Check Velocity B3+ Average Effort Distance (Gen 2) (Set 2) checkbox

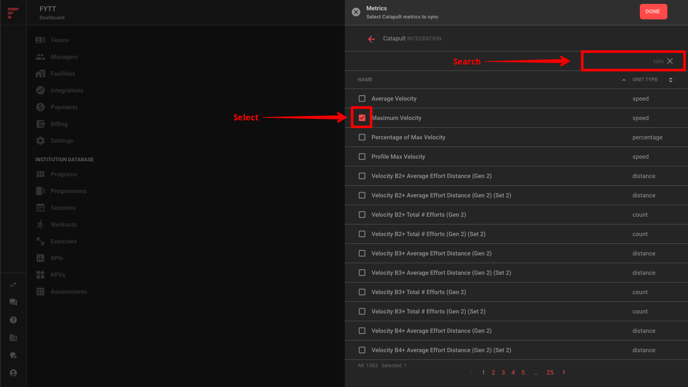click(362, 272)
